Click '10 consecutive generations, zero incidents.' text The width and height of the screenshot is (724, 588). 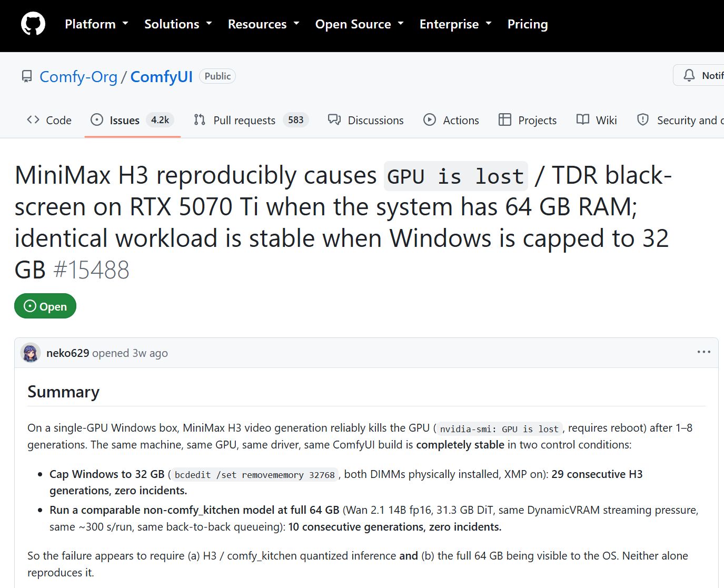pos(395,527)
